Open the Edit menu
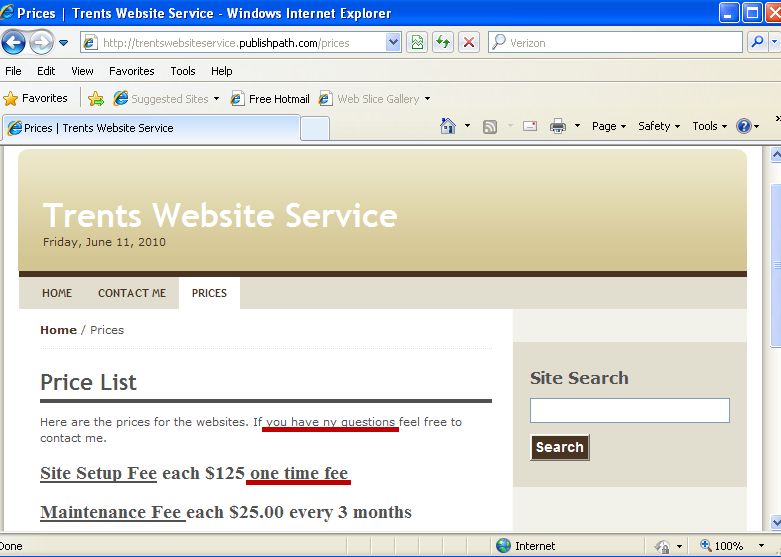 pos(46,71)
